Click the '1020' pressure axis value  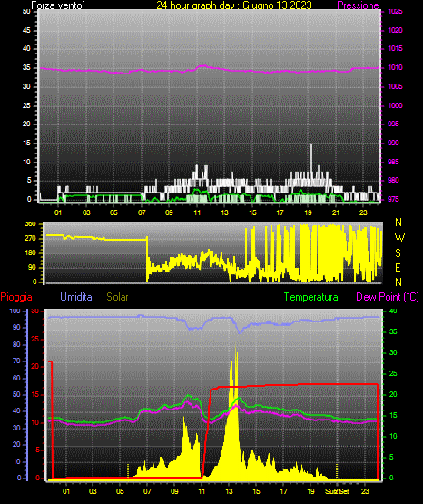[396, 30]
